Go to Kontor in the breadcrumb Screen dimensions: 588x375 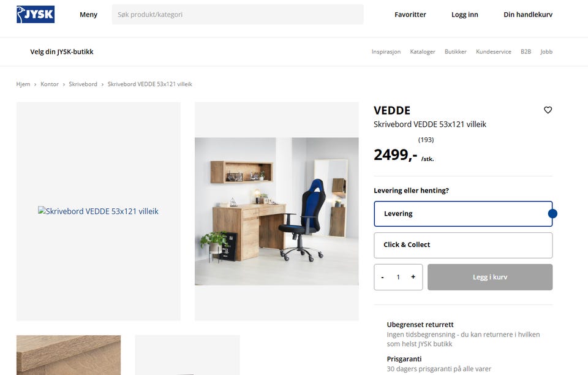point(50,84)
